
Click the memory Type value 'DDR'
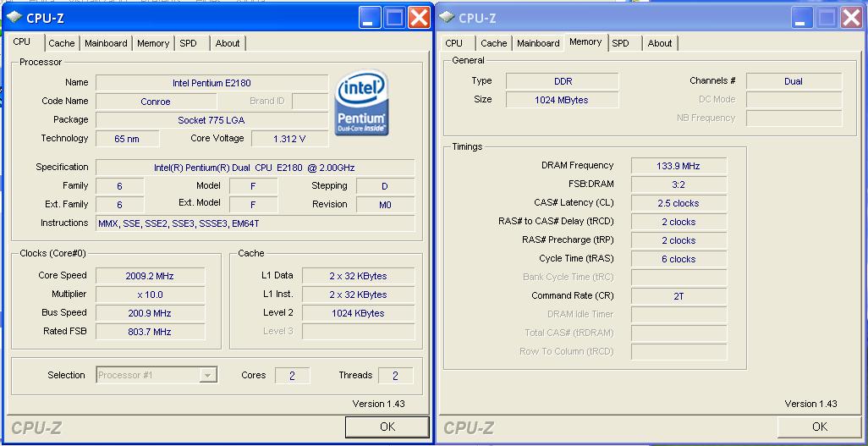click(562, 81)
